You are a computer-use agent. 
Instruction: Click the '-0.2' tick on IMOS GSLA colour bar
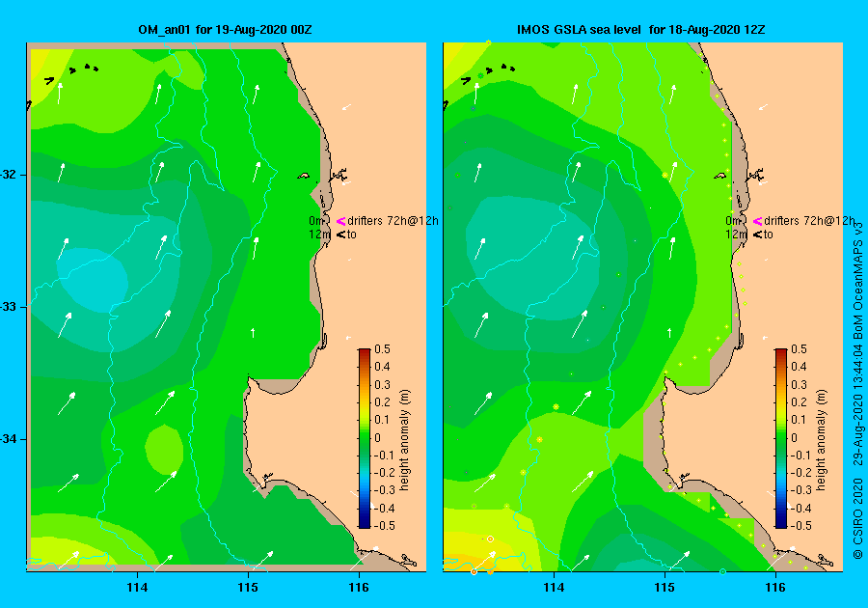[x=800, y=472]
